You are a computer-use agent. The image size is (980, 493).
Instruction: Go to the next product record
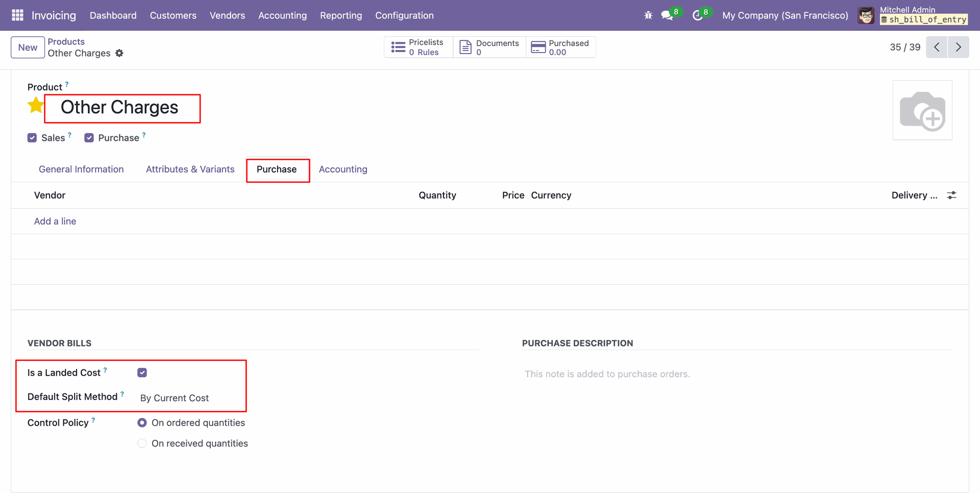(x=958, y=47)
